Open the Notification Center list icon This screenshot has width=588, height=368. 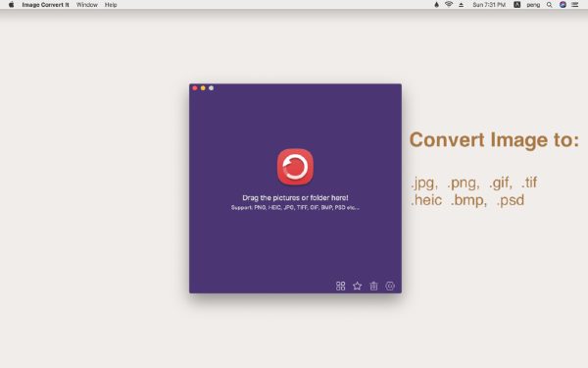pyautogui.click(x=575, y=5)
